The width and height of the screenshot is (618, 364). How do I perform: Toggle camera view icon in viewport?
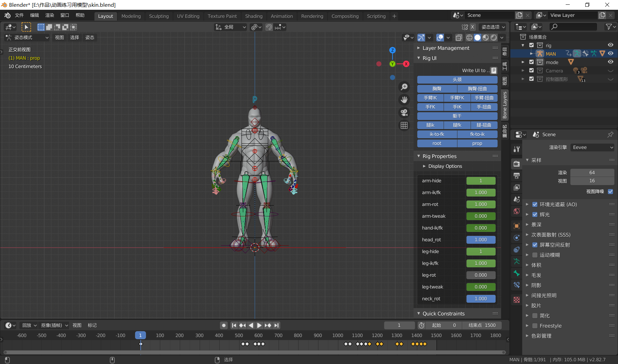coord(404,113)
